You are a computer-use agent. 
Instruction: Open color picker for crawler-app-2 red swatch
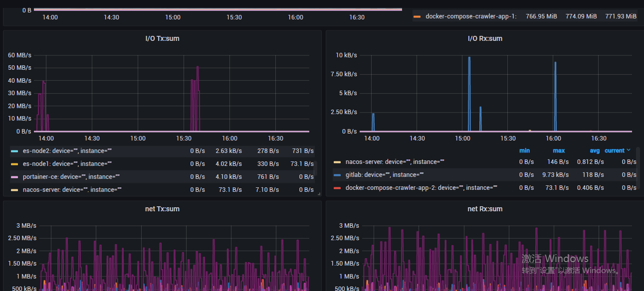[337, 188]
